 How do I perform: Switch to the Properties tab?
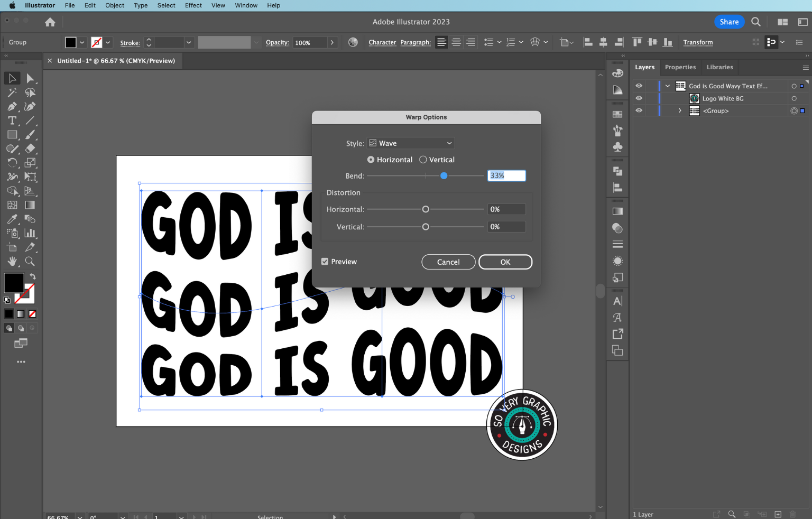click(680, 67)
